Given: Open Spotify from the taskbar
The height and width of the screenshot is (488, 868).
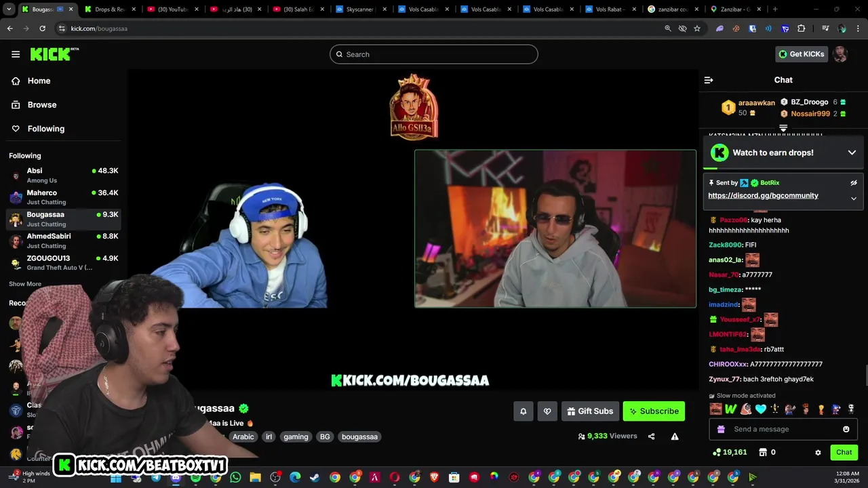Looking at the screenshot, I should tap(196, 477).
